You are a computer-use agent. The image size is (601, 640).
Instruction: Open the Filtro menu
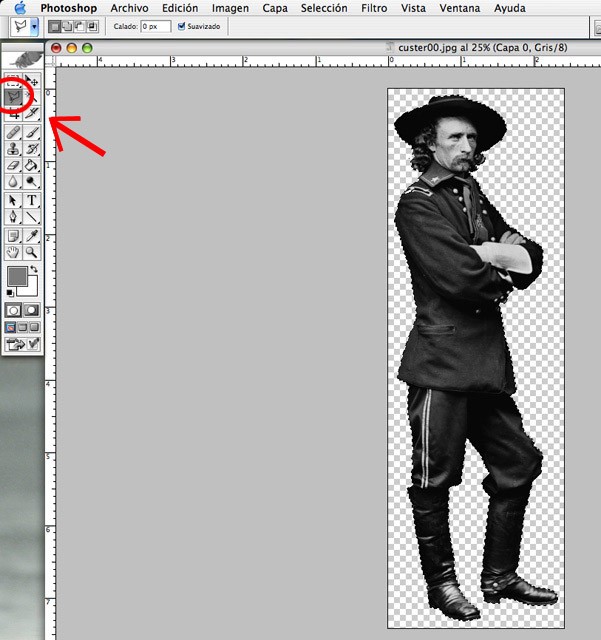tap(374, 8)
